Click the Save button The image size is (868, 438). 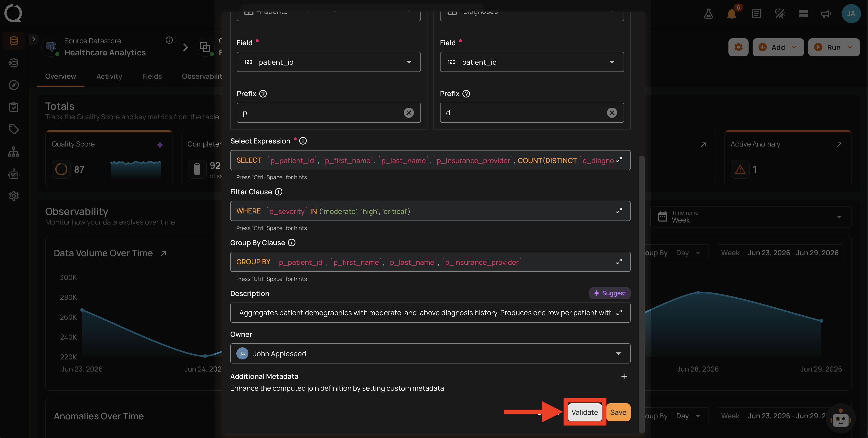[618, 412]
